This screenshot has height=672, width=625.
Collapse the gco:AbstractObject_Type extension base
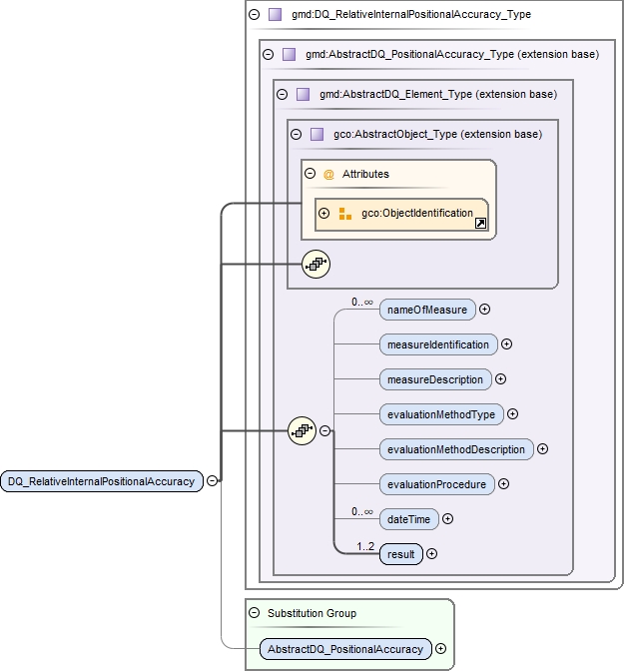pos(295,134)
